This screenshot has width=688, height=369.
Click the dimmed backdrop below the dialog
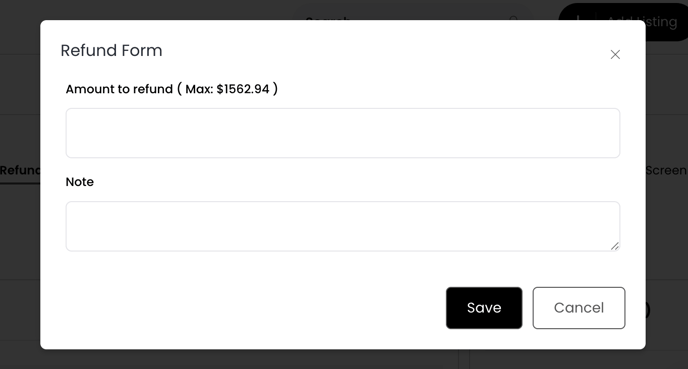pyautogui.click(x=342, y=359)
